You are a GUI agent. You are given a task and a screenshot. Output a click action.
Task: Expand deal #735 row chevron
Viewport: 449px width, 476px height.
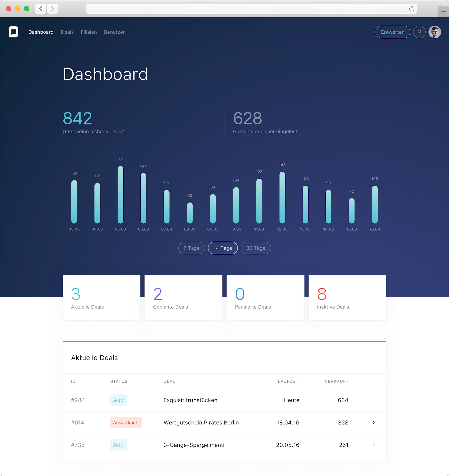(373, 445)
